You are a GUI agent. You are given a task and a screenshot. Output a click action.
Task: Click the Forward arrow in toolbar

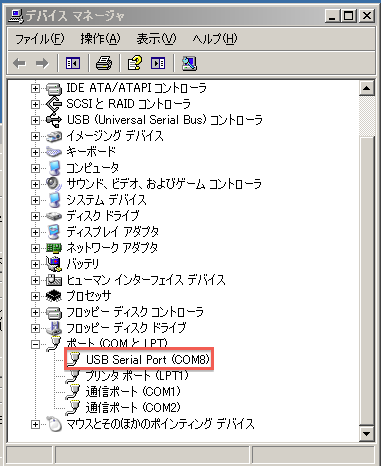(x=42, y=63)
